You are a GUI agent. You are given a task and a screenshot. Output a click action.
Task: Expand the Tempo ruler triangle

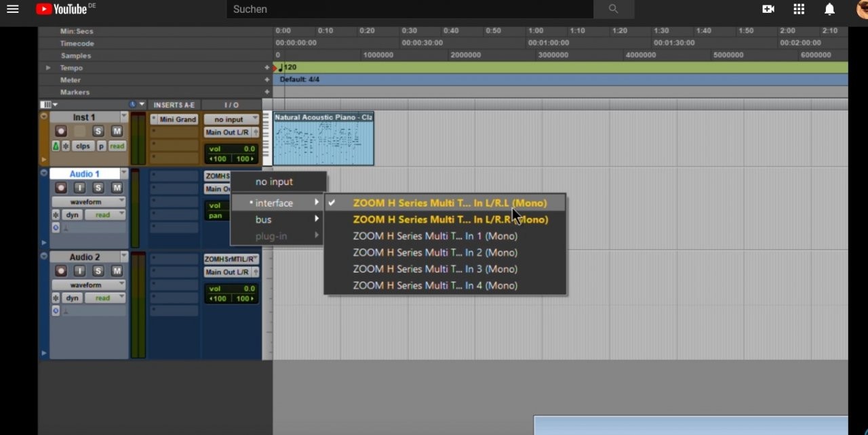(48, 68)
